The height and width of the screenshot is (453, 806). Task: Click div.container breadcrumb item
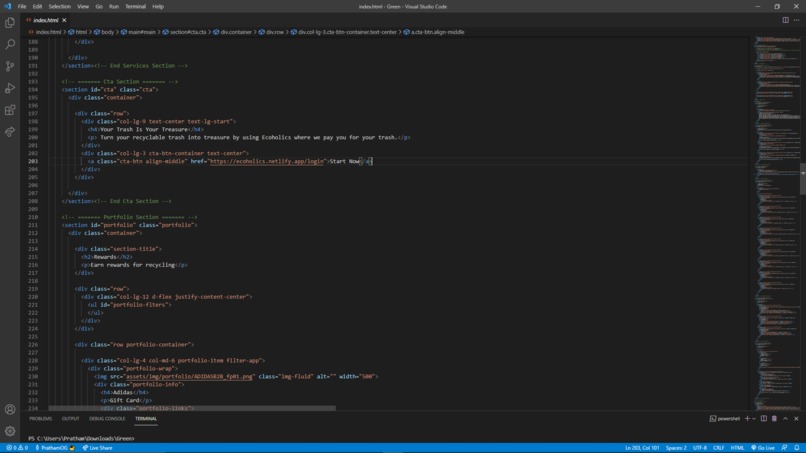coord(236,32)
